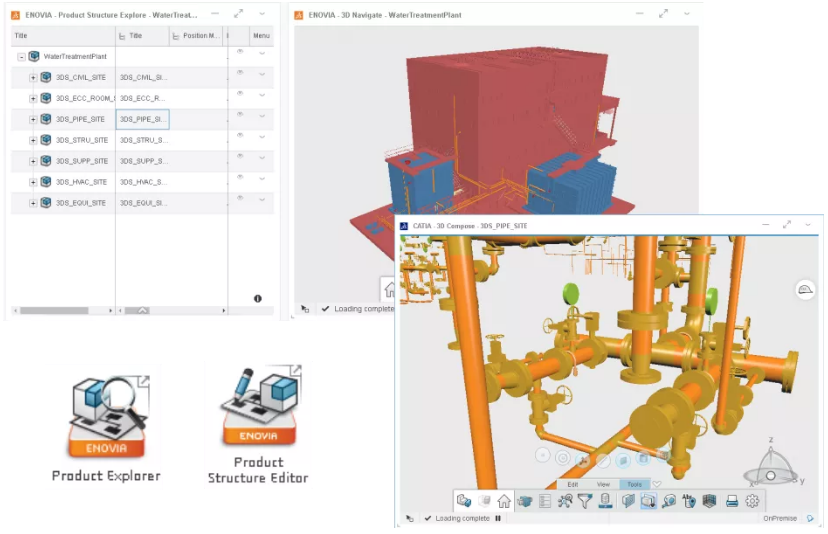828x534 pixels.
Task: Expand the 3DS_STRU_SITE node
Action: 33,140
